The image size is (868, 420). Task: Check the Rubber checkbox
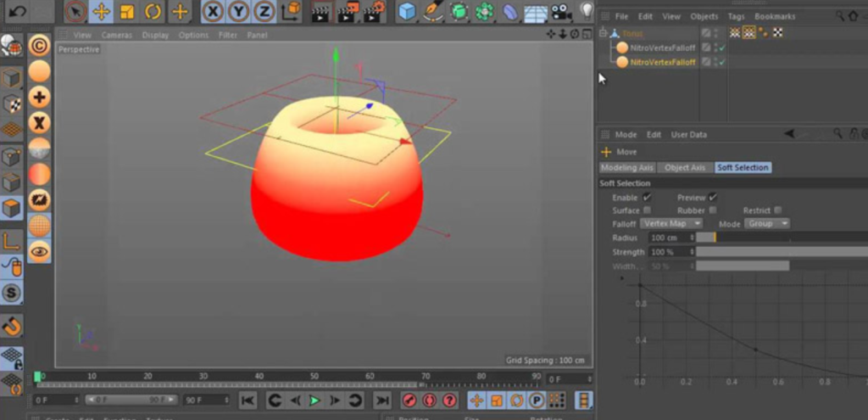pyautogui.click(x=712, y=210)
